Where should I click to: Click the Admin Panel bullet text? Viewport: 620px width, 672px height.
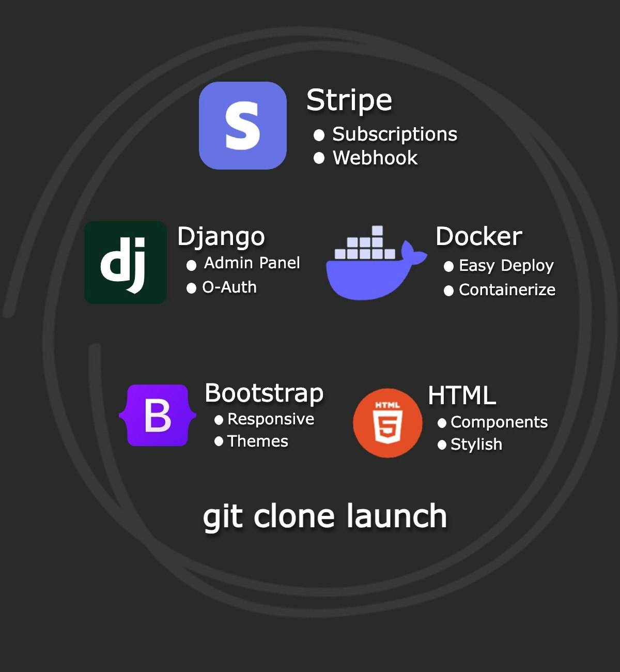click(x=252, y=263)
